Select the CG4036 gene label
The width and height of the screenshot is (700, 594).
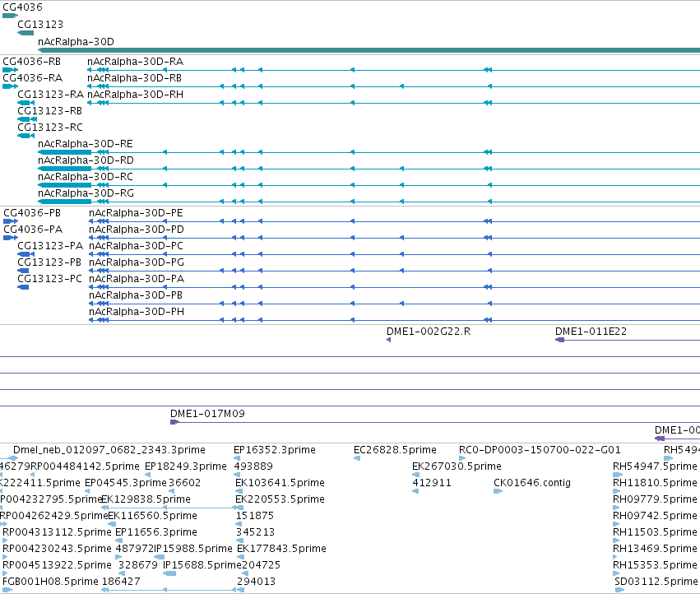click(23, 7)
